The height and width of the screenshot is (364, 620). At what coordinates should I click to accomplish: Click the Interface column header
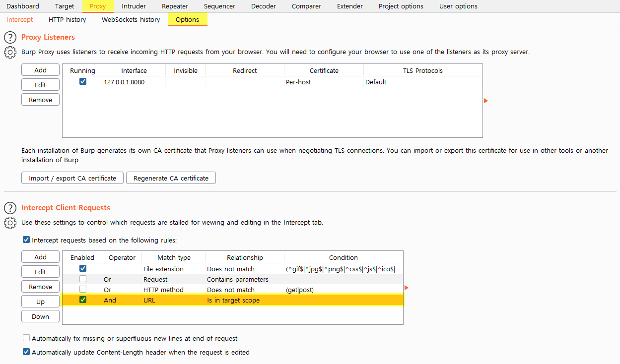[x=134, y=70]
